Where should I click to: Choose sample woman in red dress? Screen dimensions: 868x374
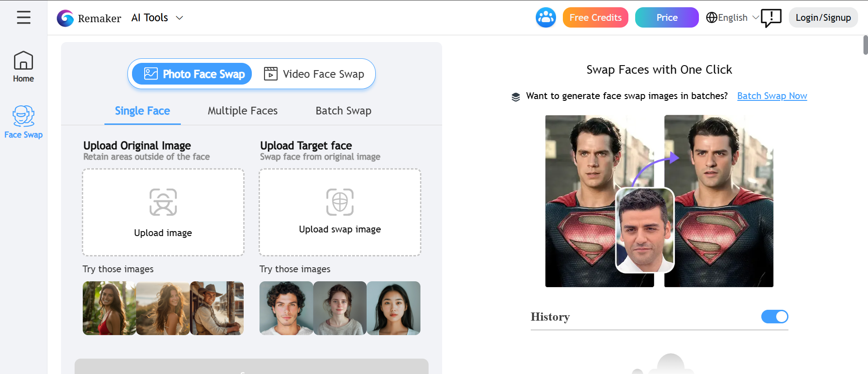pyautogui.click(x=109, y=308)
